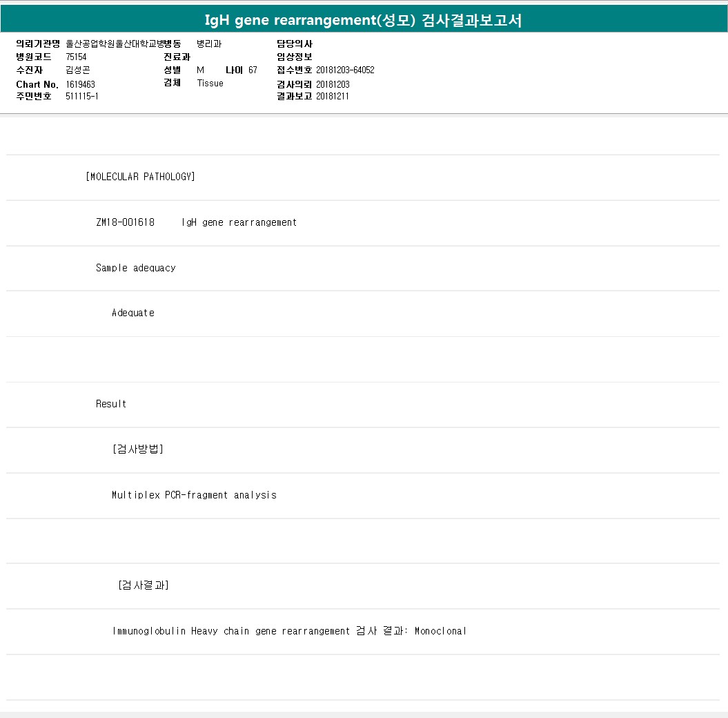Select the specimen ID 'ZM18-001618'
This screenshot has width=728, height=718.
point(125,222)
